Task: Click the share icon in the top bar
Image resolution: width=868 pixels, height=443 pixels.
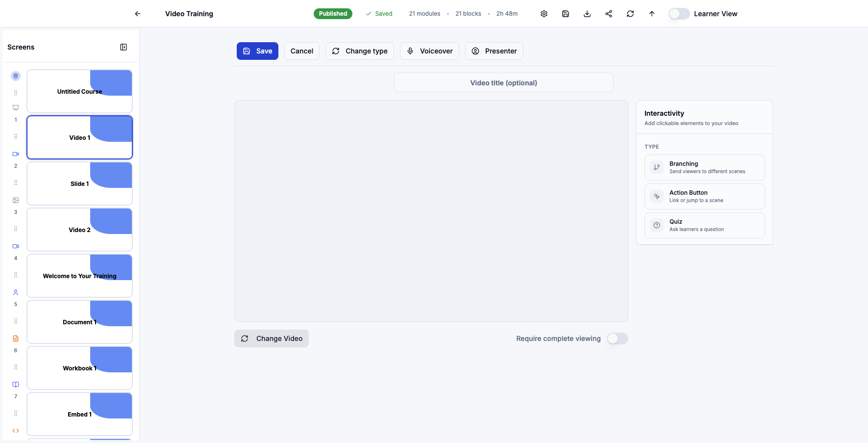Action: pyautogui.click(x=608, y=13)
